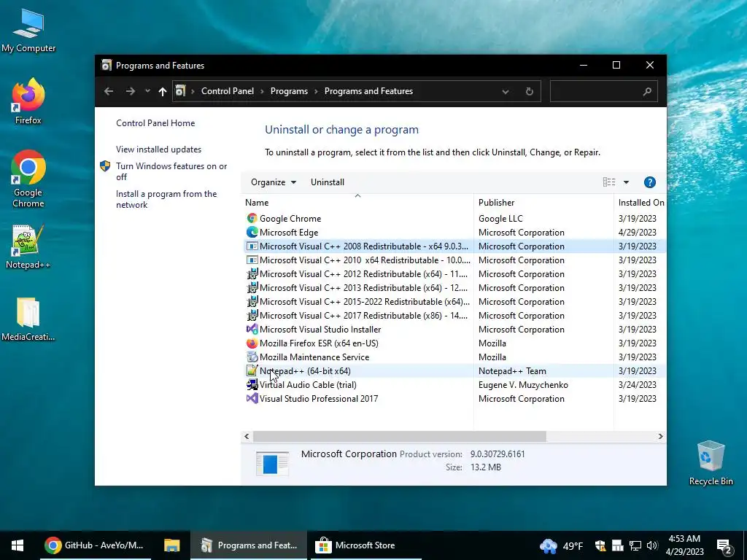The width and height of the screenshot is (747, 560).
Task: Click the volume speaker tray icon
Action: coord(651,545)
